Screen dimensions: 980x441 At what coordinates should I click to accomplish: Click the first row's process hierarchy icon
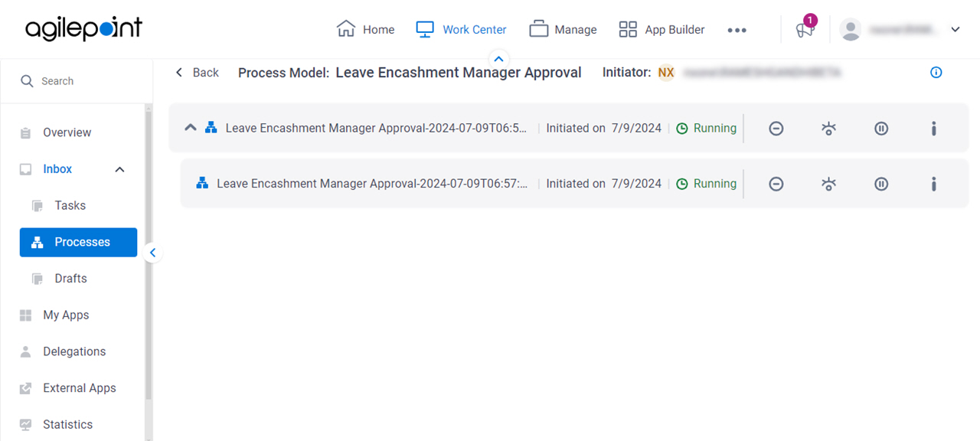pos(211,128)
